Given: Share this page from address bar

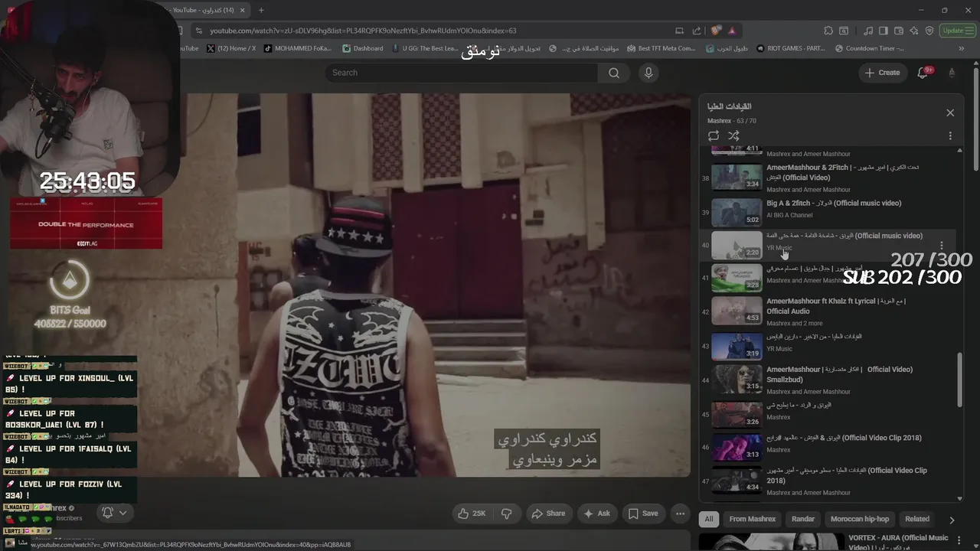Looking at the screenshot, I should 697,31.
